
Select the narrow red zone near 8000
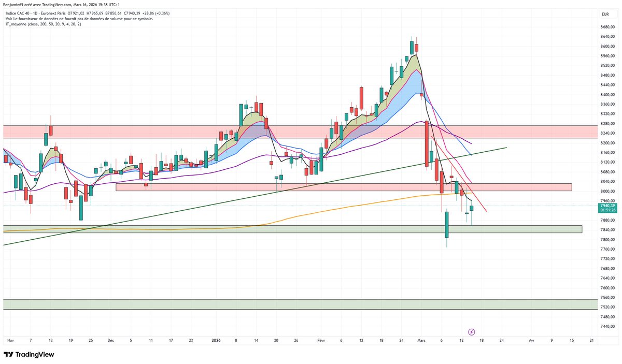click(344, 187)
